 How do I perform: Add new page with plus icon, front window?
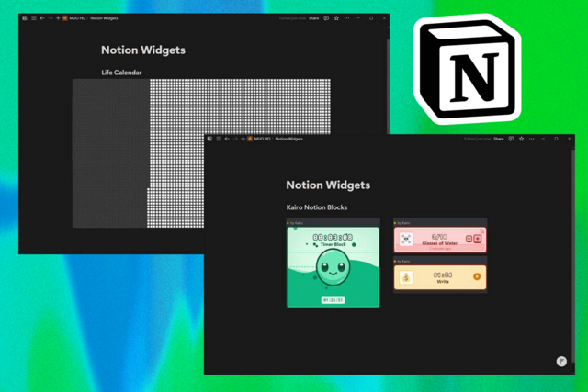(x=243, y=139)
